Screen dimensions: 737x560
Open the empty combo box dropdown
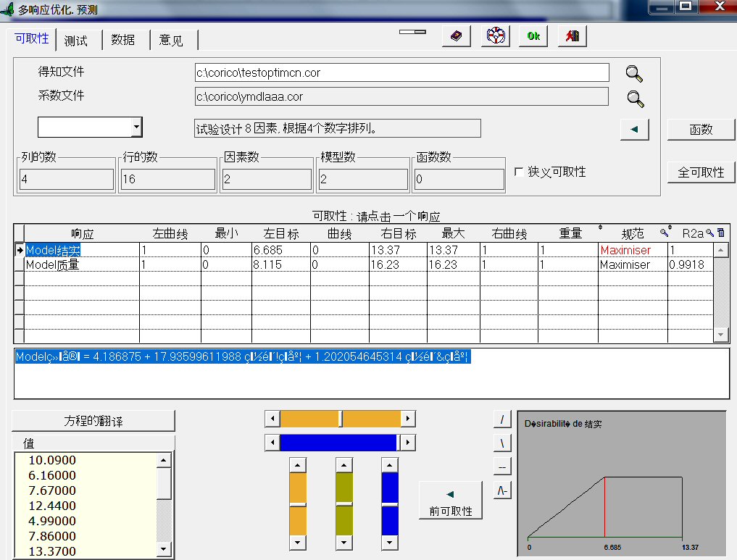point(136,128)
